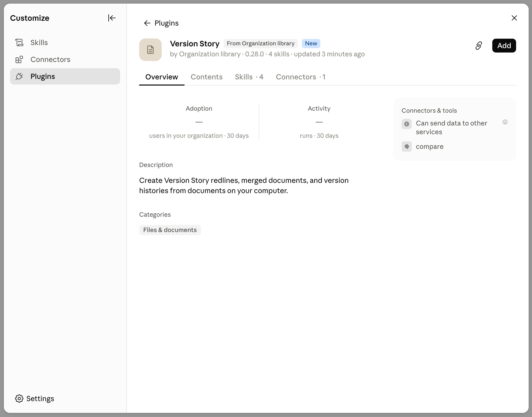Click the Adoption stat label
The width and height of the screenshot is (532, 417).
(x=199, y=109)
